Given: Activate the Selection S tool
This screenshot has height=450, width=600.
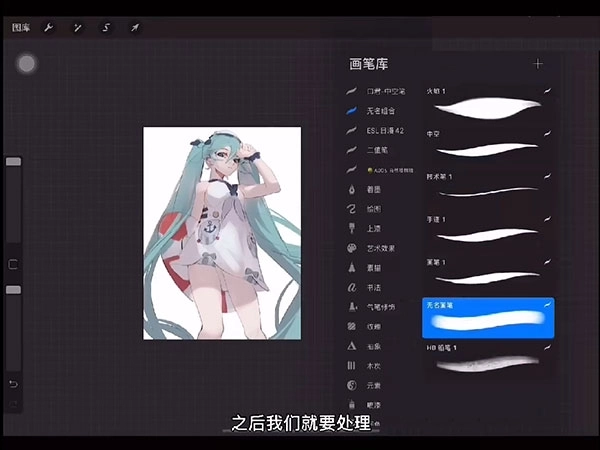Looking at the screenshot, I should point(105,28).
